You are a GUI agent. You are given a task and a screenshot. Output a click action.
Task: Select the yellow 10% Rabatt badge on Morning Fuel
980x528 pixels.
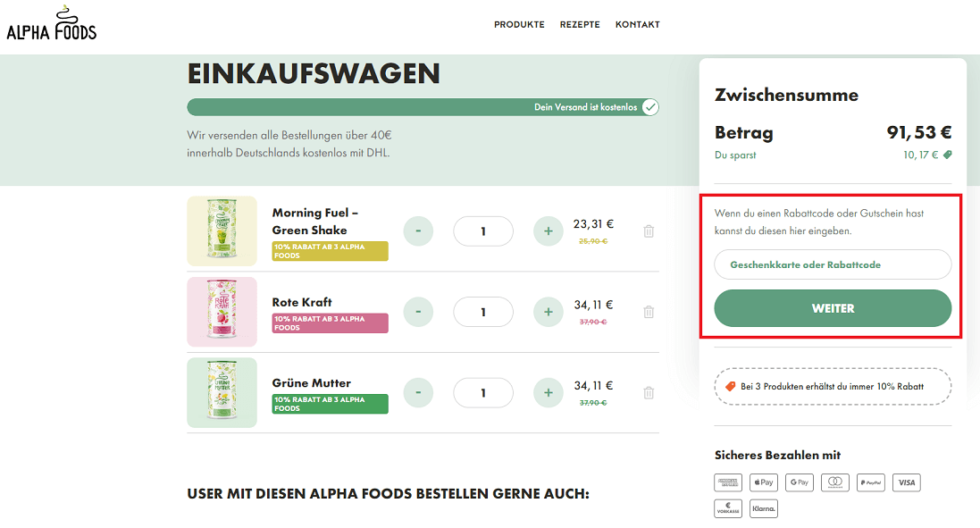[330, 251]
